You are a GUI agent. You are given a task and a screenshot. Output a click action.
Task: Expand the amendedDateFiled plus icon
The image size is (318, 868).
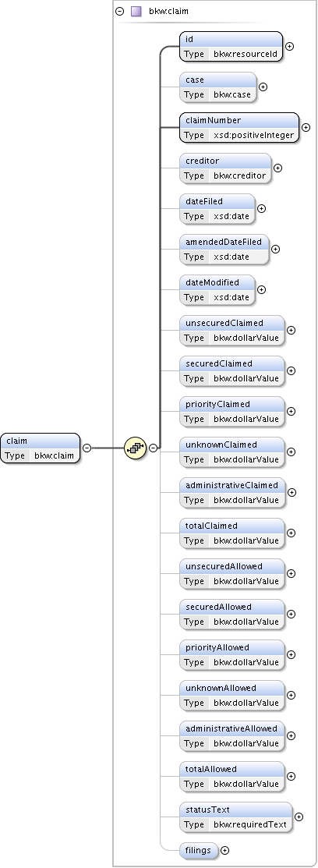tap(275, 249)
